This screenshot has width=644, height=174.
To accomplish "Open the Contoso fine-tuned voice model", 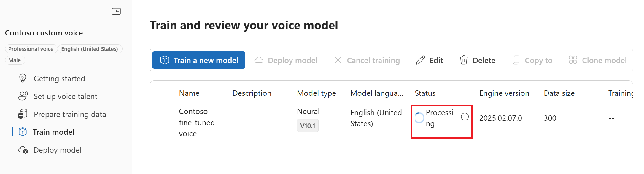I will tap(197, 122).
